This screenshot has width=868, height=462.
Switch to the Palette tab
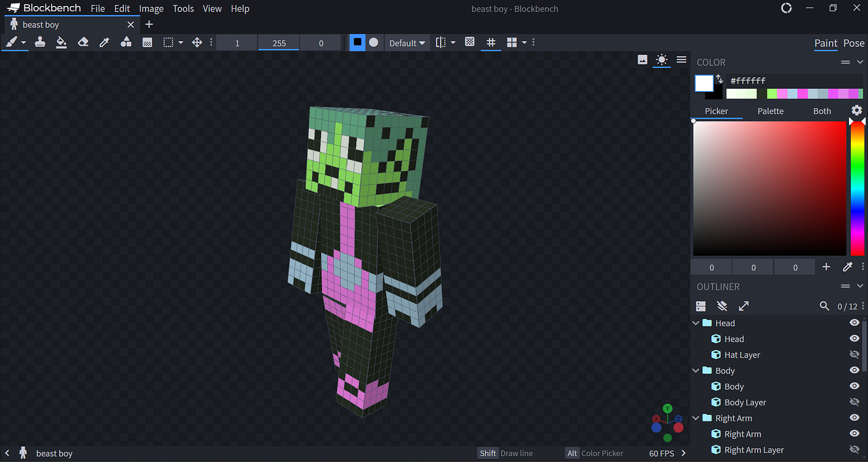[x=770, y=111]
